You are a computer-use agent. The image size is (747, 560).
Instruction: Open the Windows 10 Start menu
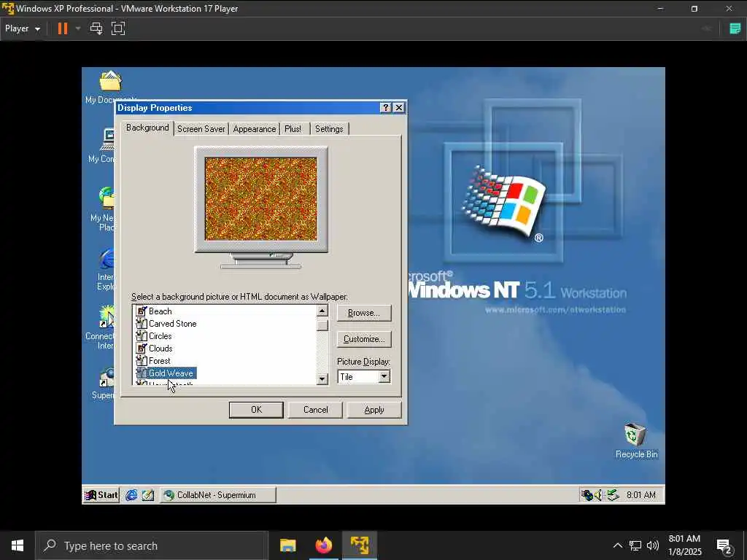pyautogui.click(x=18, y=545)
